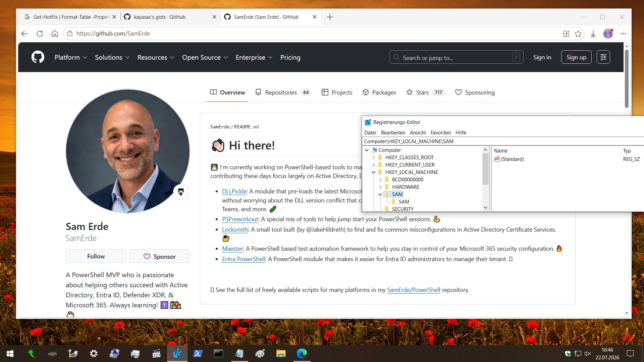The height and width of the screenshot is (362, 644).
Task: Open the Locksmith project link
Action: (x=235, y=230)
